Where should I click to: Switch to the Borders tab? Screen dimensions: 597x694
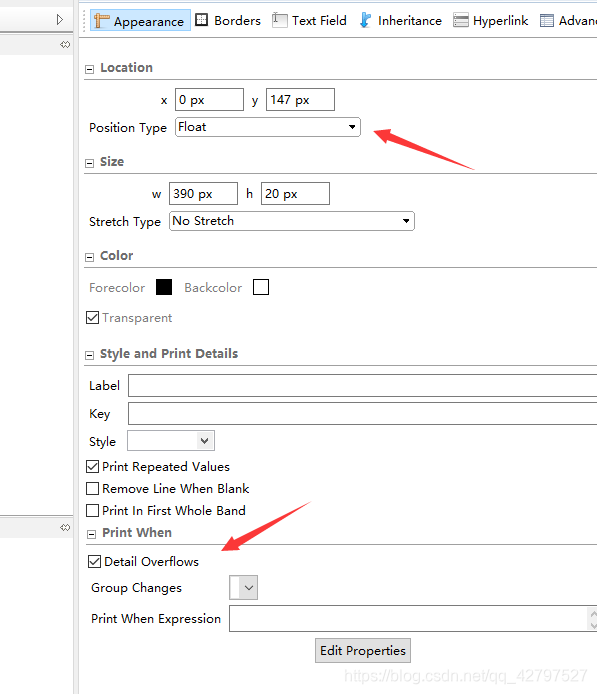(228, 20)
